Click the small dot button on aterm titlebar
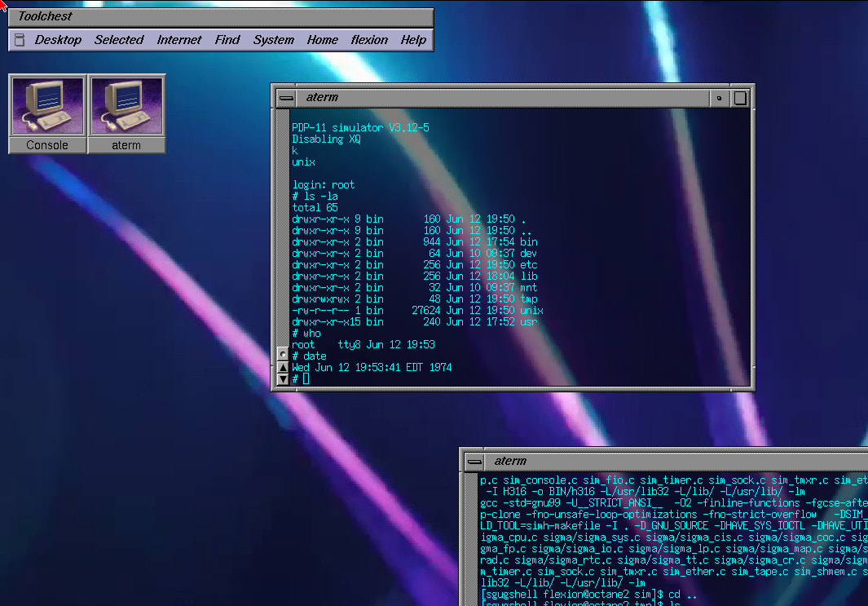Image resolution: width=868 pixels, height=606 pixels. [x=720, y=97]
